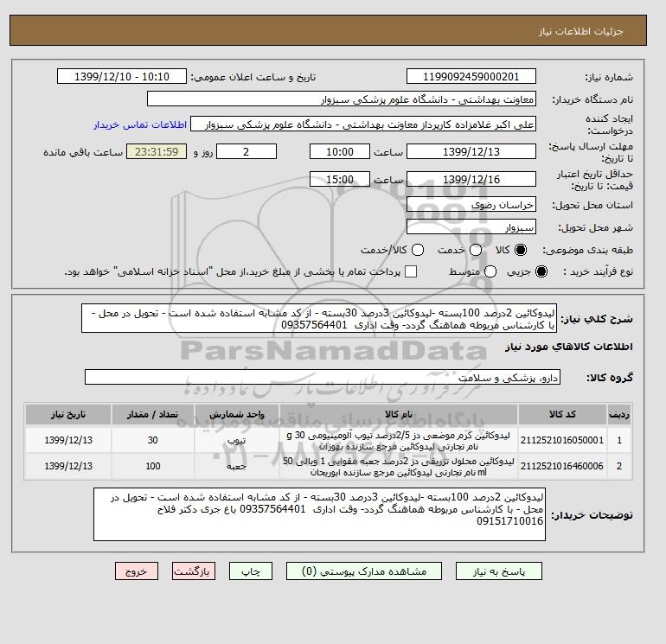Click the quantity 100 cell
Viewport: 666px width, 644px height.
[x=153, y=466]
